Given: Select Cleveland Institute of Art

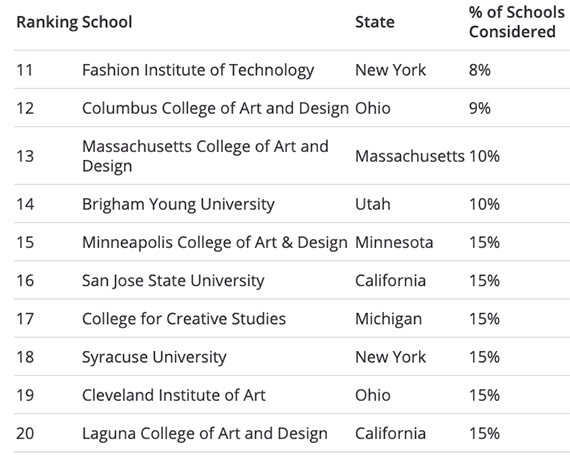Looking at the screenshot, I should (x=174, y=395).
